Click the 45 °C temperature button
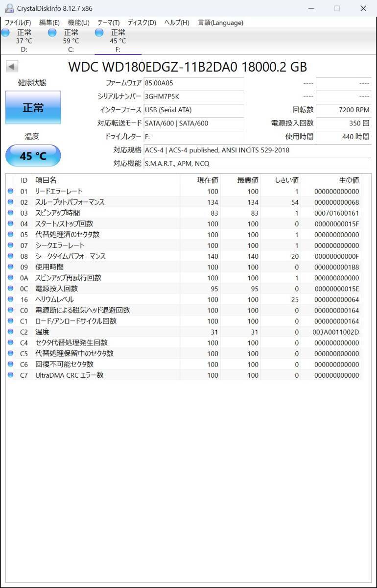The image size is (377, 588). 33,156
